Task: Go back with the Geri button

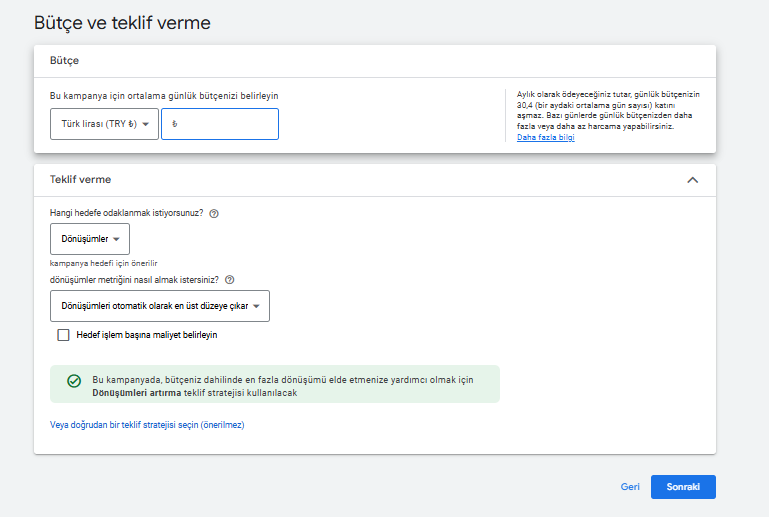Action: [x=630, y=487]
